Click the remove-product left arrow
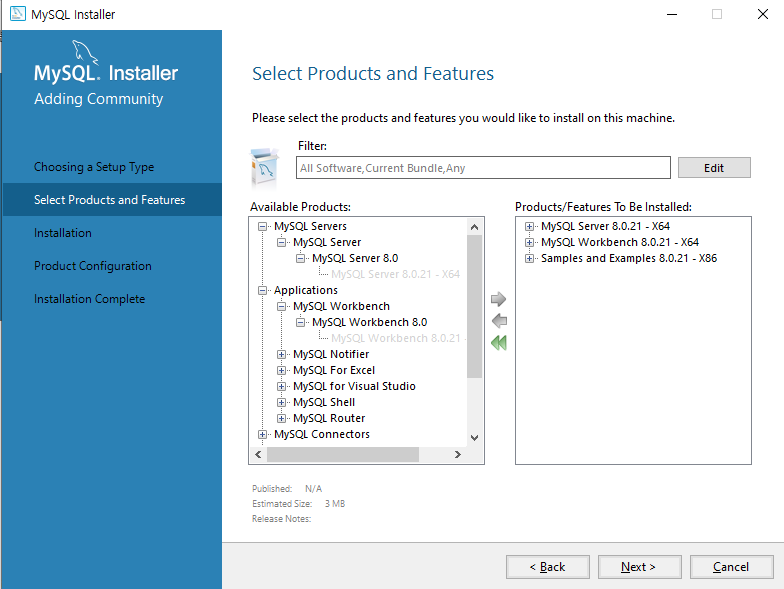784x589 pixels. [499, 320]
